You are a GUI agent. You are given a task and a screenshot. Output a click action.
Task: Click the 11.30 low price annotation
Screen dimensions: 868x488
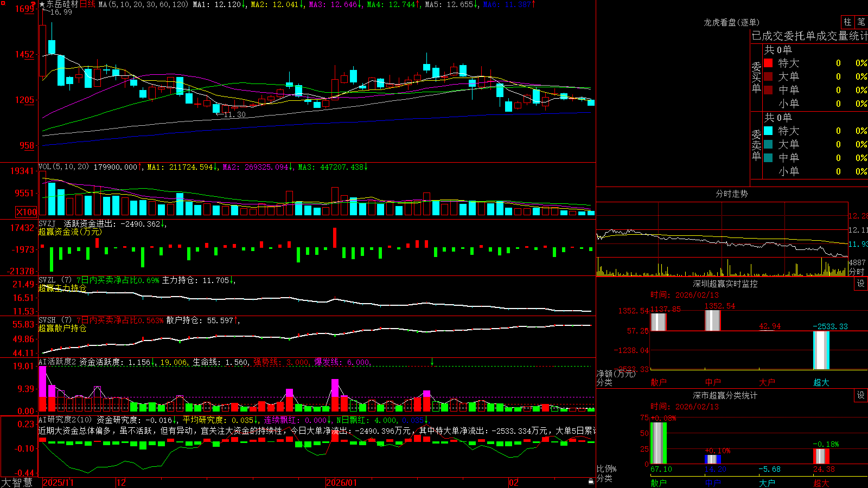tap(234, 114)
